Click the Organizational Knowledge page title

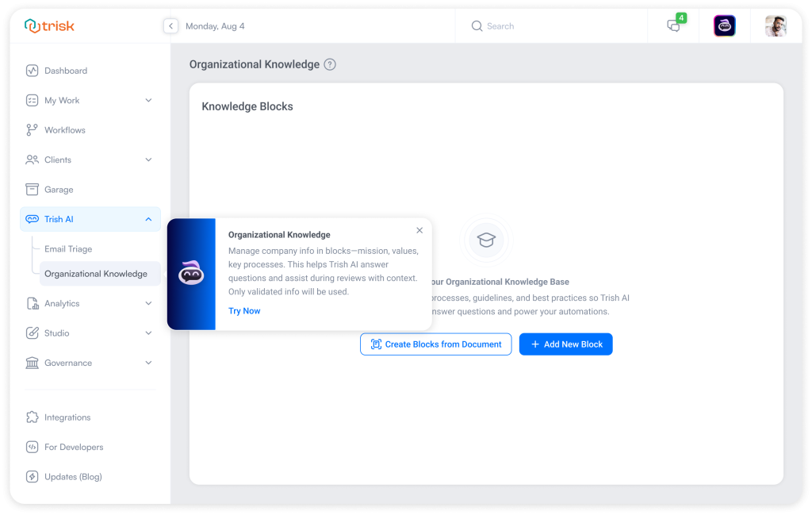click(x=255, y=64)
